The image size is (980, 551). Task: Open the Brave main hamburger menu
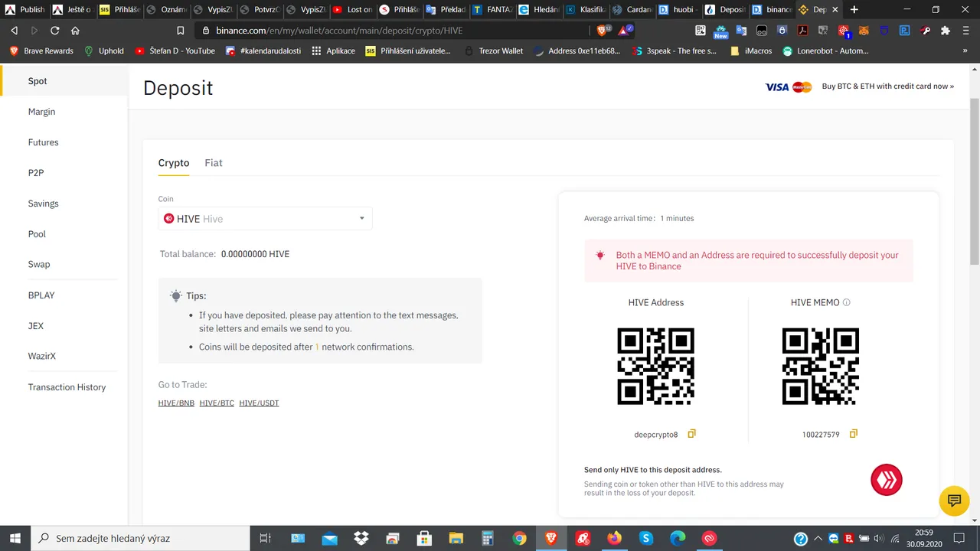click(966, 31)
